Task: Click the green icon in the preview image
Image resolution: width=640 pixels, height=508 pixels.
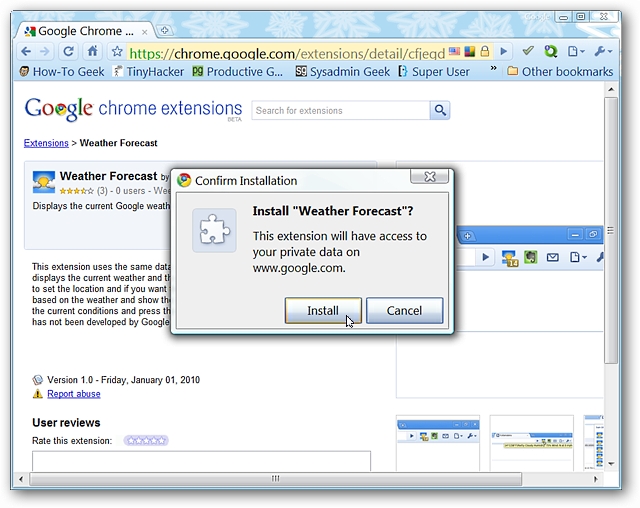Action: pos(531,257)
